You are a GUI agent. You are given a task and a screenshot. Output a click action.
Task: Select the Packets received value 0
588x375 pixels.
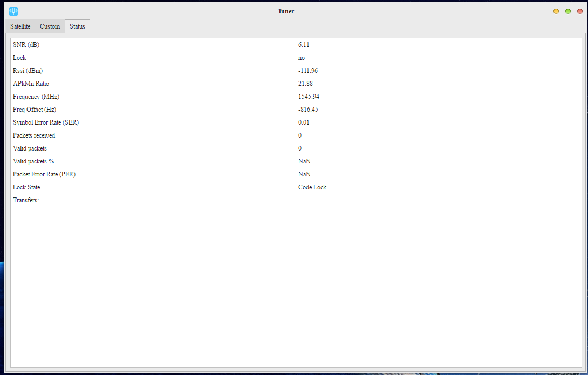coord(300,135)
